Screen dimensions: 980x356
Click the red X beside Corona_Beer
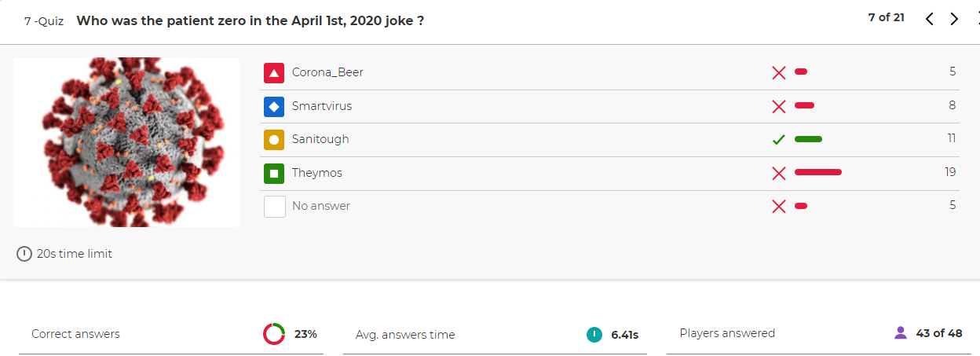[778, 72]
